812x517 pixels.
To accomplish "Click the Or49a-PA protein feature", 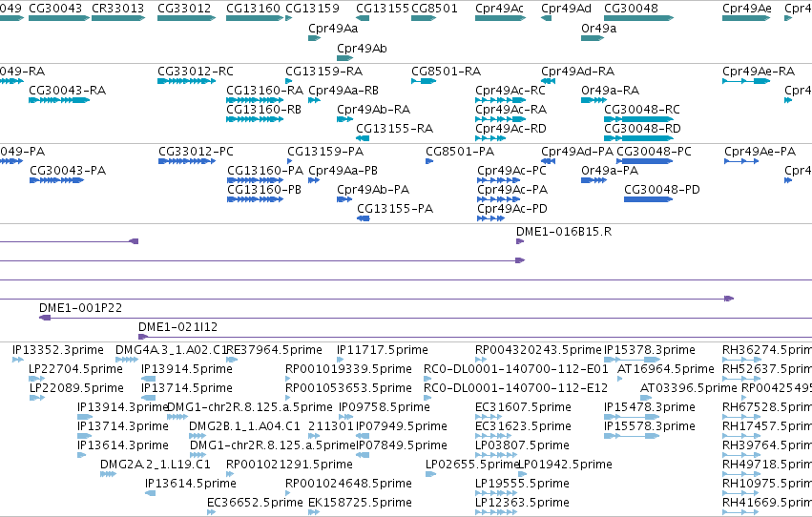I will click(x=593, y=180).
